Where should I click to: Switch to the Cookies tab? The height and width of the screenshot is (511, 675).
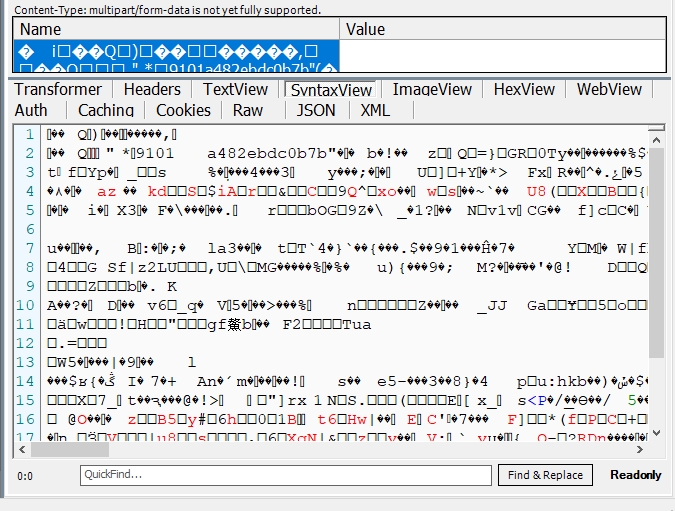pyautogui.click(x=183, y=110)
